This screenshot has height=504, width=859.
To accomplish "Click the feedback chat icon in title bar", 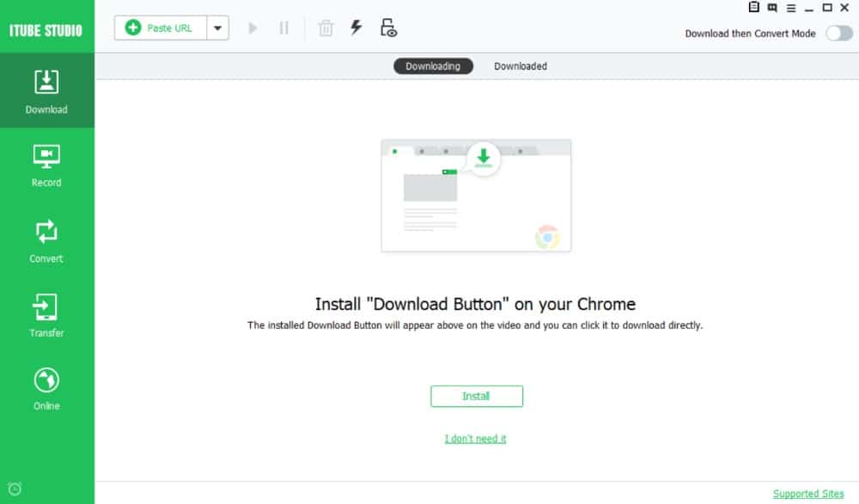I will [x=772, y=8].
